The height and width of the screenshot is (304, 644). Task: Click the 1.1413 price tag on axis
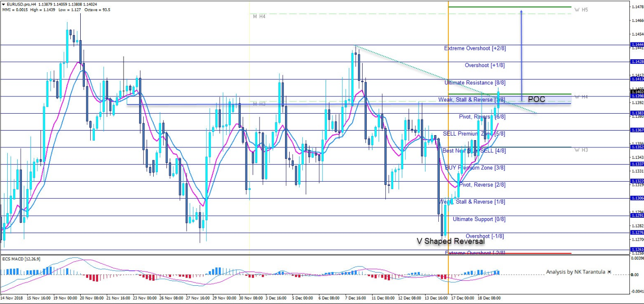coord(637,79)
